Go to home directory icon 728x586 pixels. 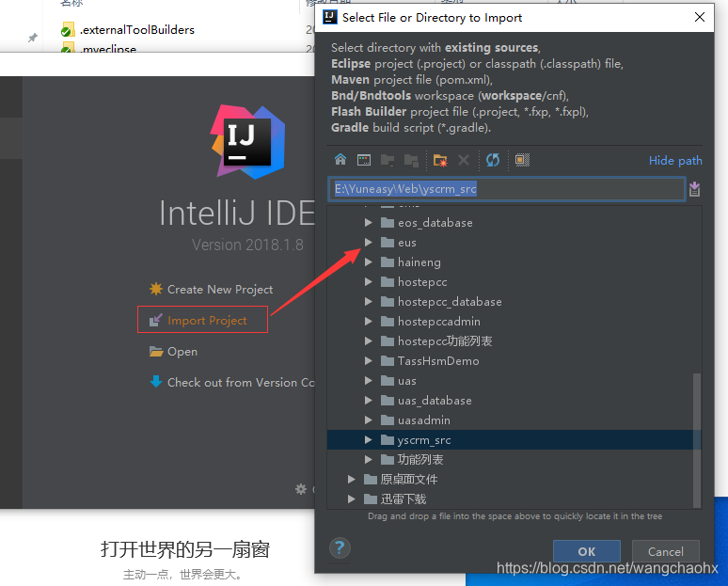(x=340, y=160)
